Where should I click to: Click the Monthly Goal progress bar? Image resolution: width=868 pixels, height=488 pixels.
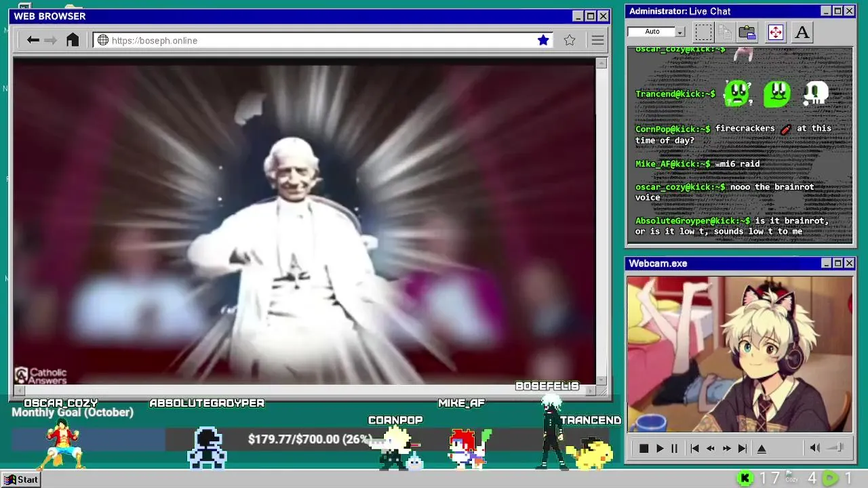point(311,439)
